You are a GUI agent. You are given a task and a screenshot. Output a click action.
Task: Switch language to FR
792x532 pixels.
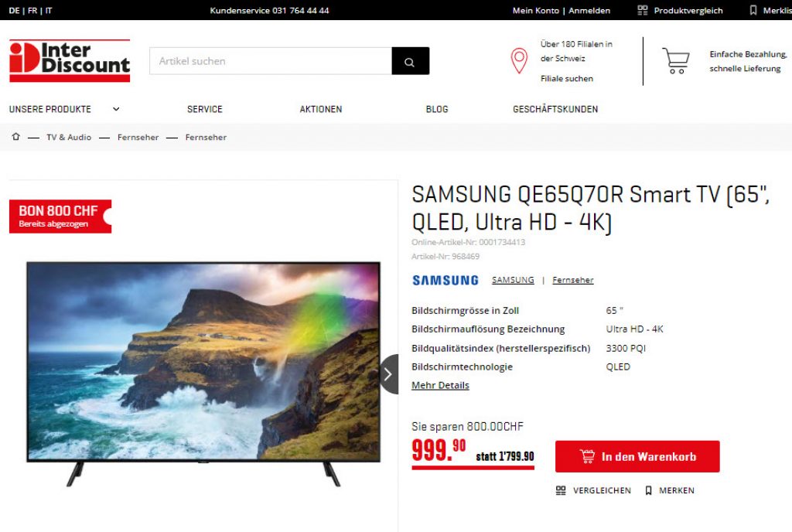32,10
